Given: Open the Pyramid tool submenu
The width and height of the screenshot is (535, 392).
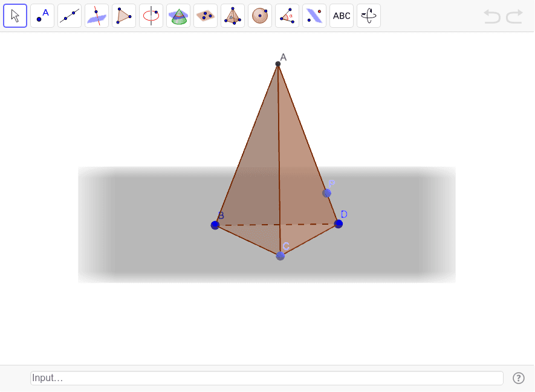Looking at the screenshot, I should (x=240, y=24).
